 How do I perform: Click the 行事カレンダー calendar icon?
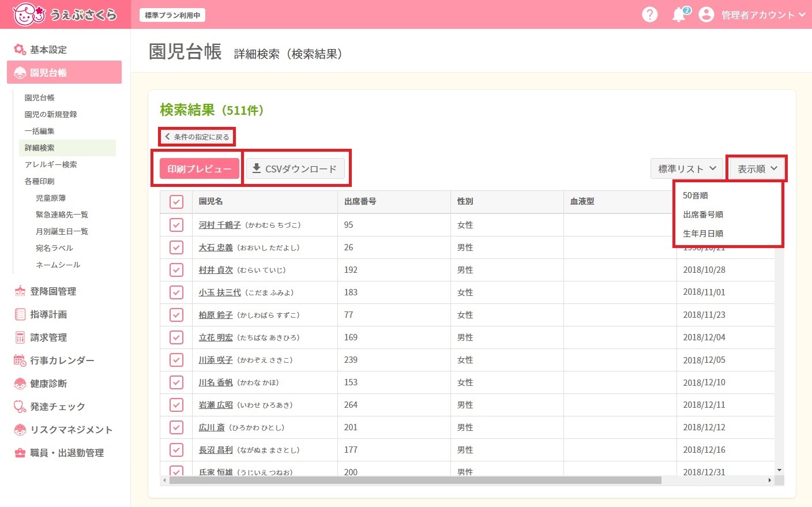coord(20,360)
